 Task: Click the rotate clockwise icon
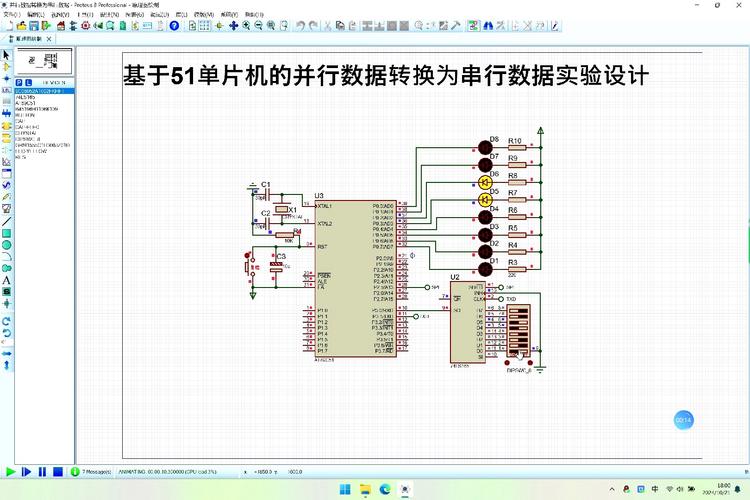click(x=6, y=321)
